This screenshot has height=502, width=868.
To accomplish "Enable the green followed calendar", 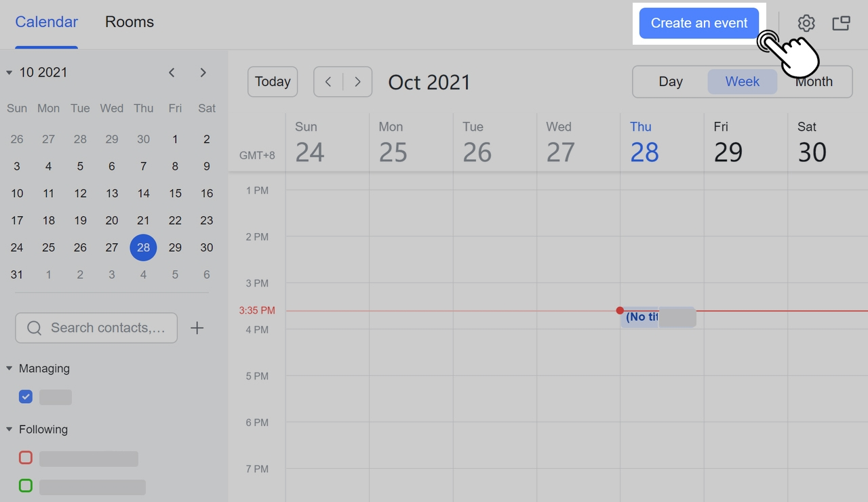I will click(25, 486).
